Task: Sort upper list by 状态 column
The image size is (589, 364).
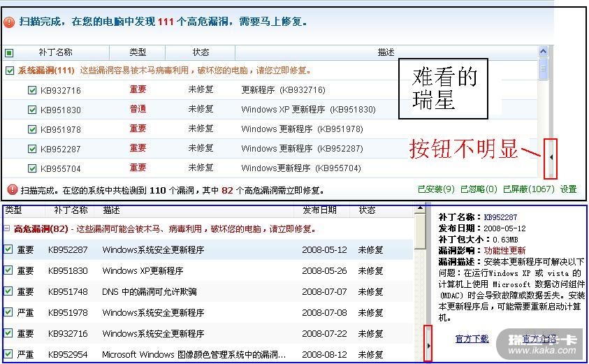Action: pos(201,52)
